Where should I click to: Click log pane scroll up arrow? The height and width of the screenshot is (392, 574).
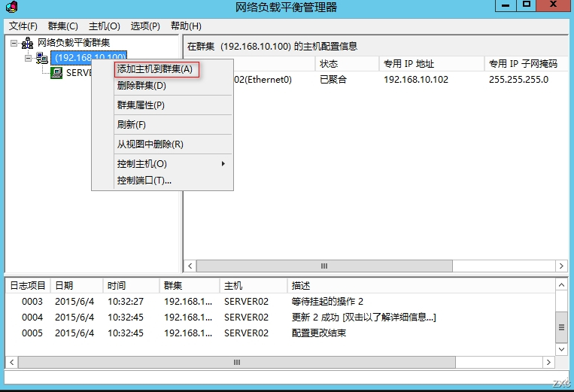click(x=561, y=284)
